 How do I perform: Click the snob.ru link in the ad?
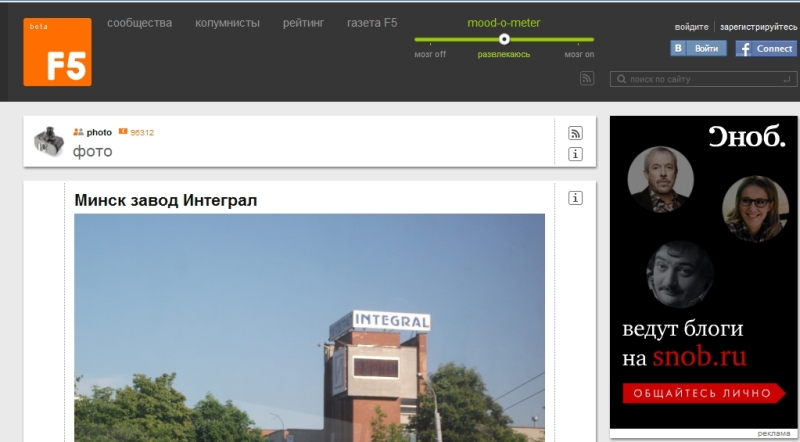point(699,356)
